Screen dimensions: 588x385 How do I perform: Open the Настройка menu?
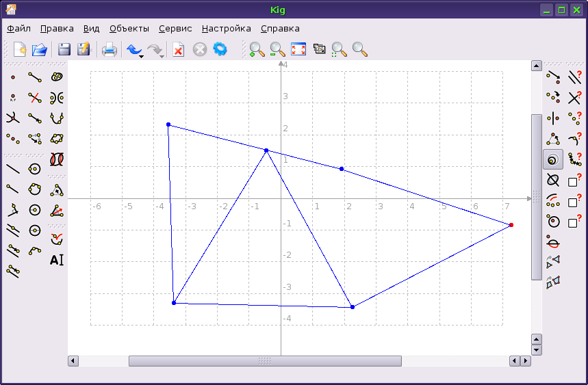point(226,29)
